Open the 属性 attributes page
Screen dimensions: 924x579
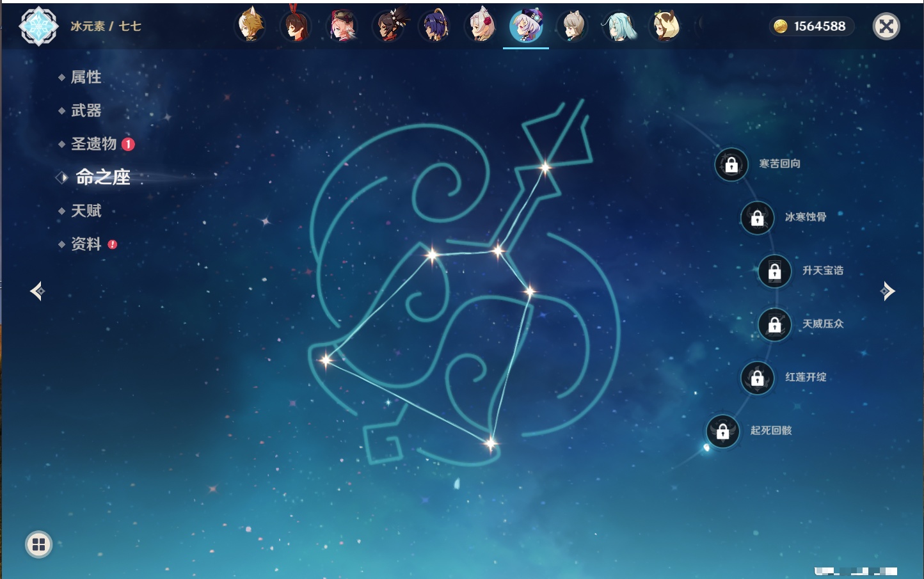pos(86,77)
